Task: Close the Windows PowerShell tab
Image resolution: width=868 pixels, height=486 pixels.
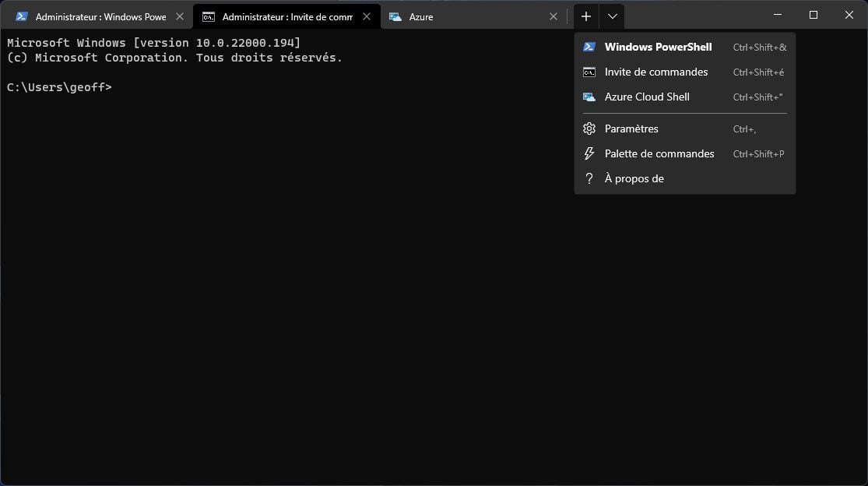Action: (x=180, y=16)
